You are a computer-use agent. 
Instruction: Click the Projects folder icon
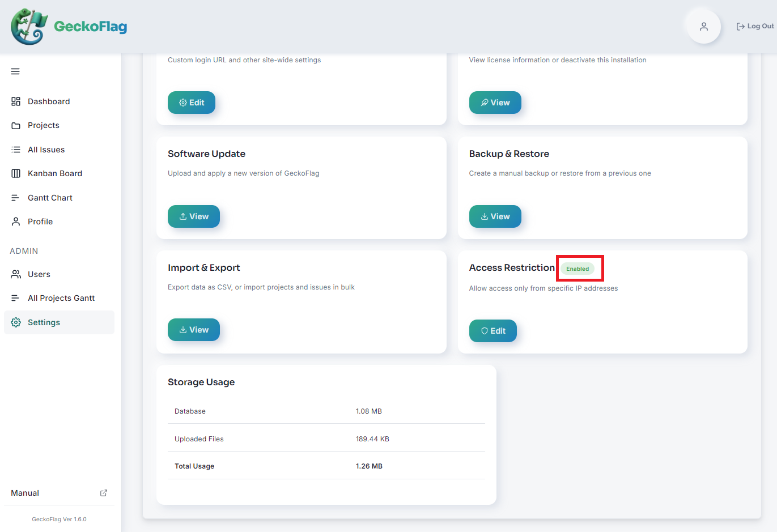[16, 126]
